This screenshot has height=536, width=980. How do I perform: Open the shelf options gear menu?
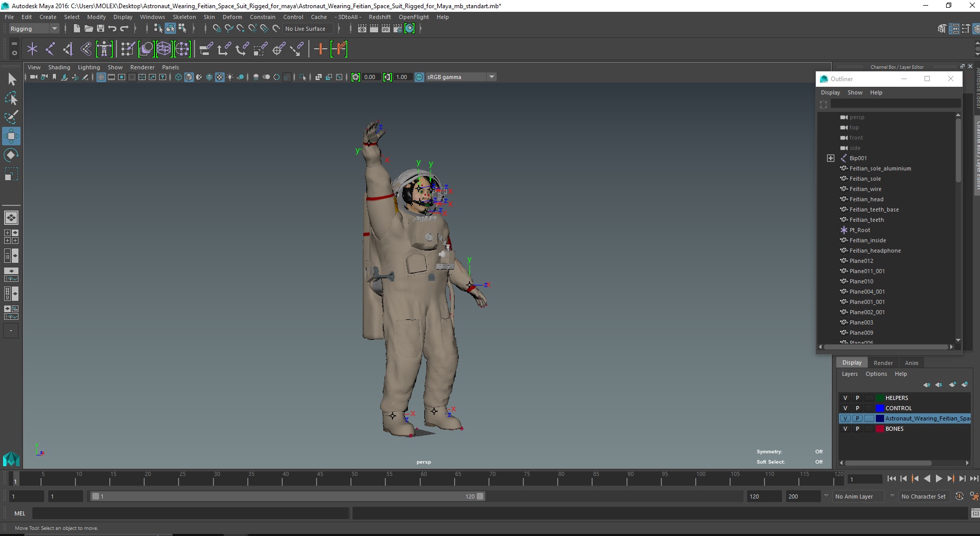(x=14, y=53)
